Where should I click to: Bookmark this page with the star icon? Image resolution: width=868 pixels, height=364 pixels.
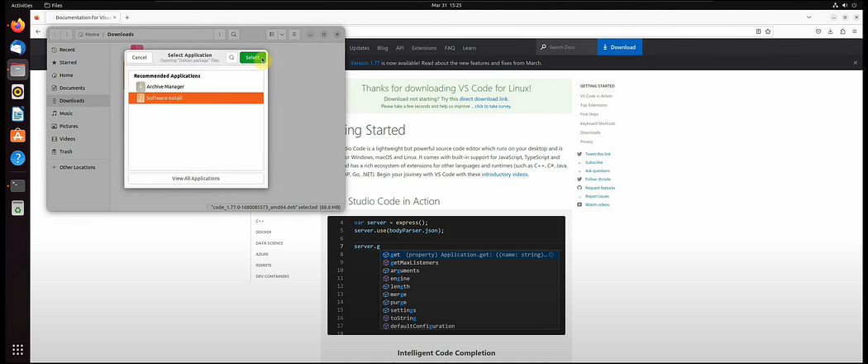click(768, 31)
